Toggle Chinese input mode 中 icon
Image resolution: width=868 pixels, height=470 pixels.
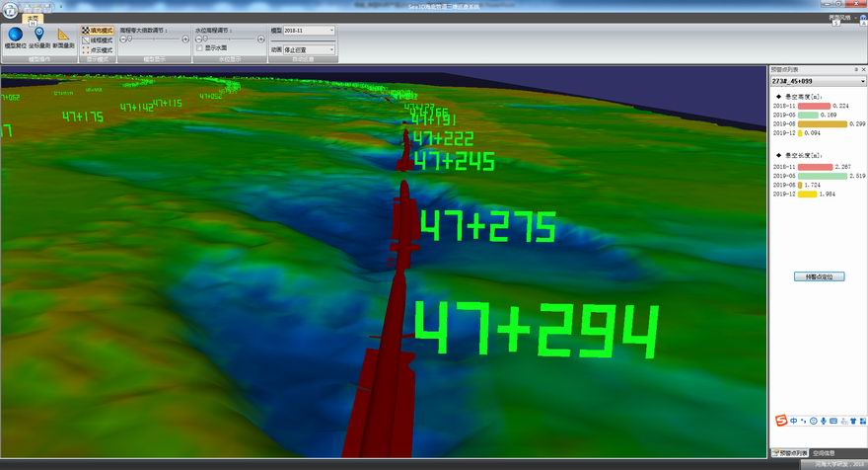point(794,422)
